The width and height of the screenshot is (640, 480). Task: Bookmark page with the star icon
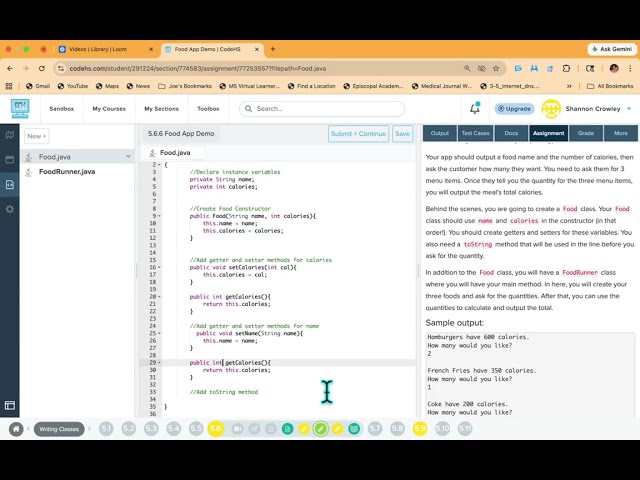point(496,68)
